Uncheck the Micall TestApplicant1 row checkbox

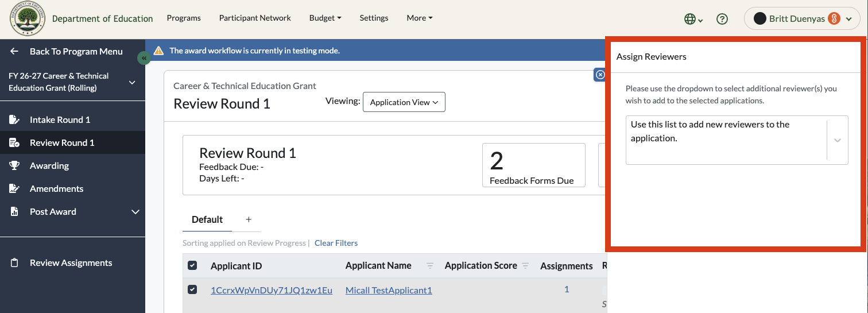192,289
